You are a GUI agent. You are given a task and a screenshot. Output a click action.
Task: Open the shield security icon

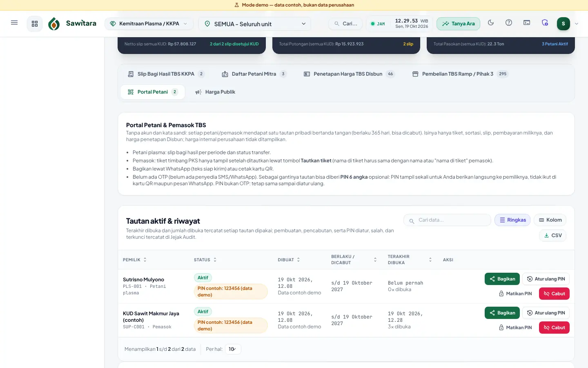pos(545,23)
